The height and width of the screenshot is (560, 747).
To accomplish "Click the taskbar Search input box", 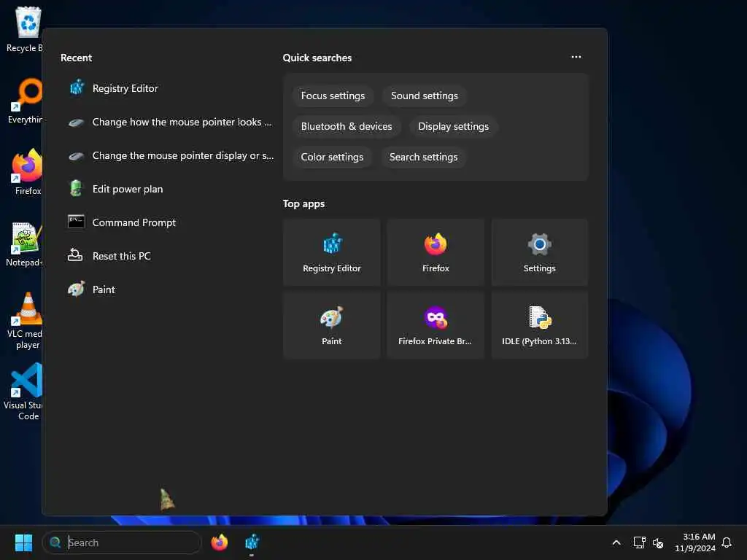I will point(123,542).
